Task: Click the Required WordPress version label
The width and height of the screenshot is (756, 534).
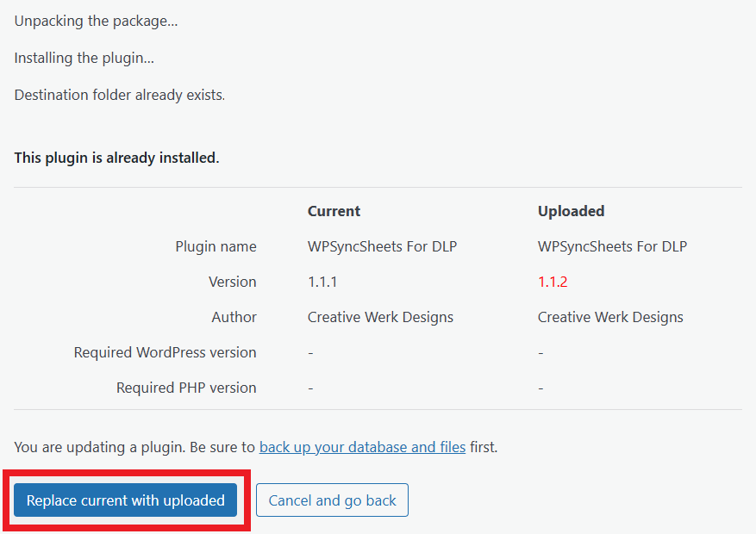Action: [x=165, y=352]
